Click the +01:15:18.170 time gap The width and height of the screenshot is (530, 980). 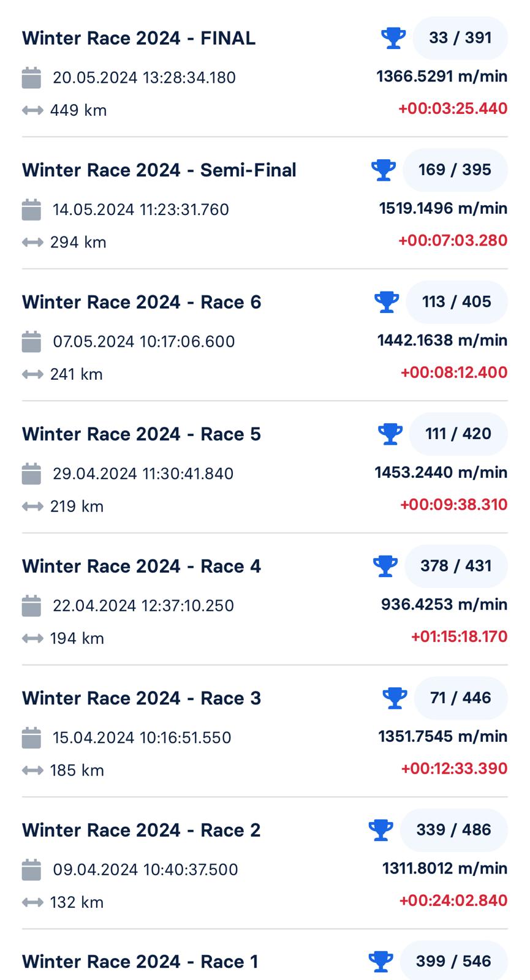459,636
